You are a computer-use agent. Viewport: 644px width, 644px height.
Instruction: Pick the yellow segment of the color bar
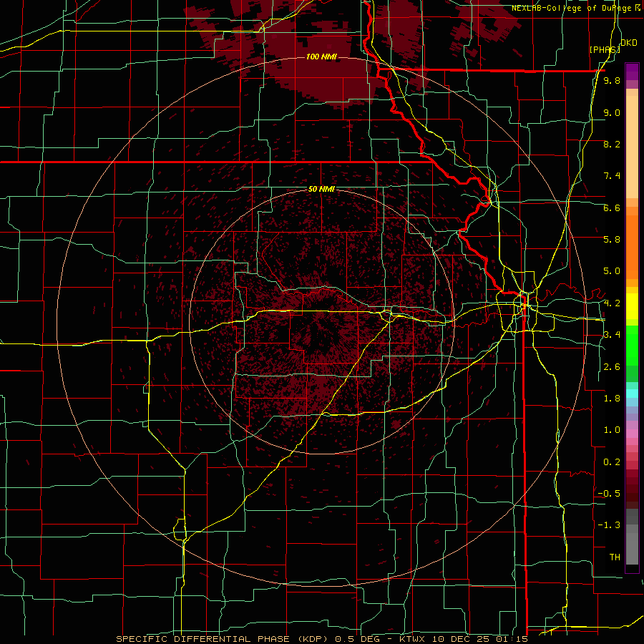[x=632, y=306]
